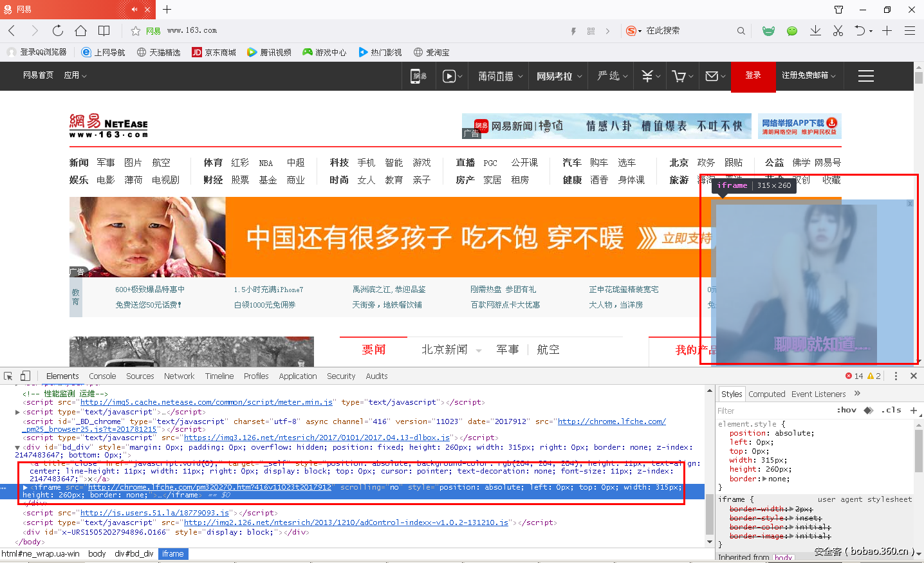Open the NetEase mail envelope icon

(x=712, y=75)
